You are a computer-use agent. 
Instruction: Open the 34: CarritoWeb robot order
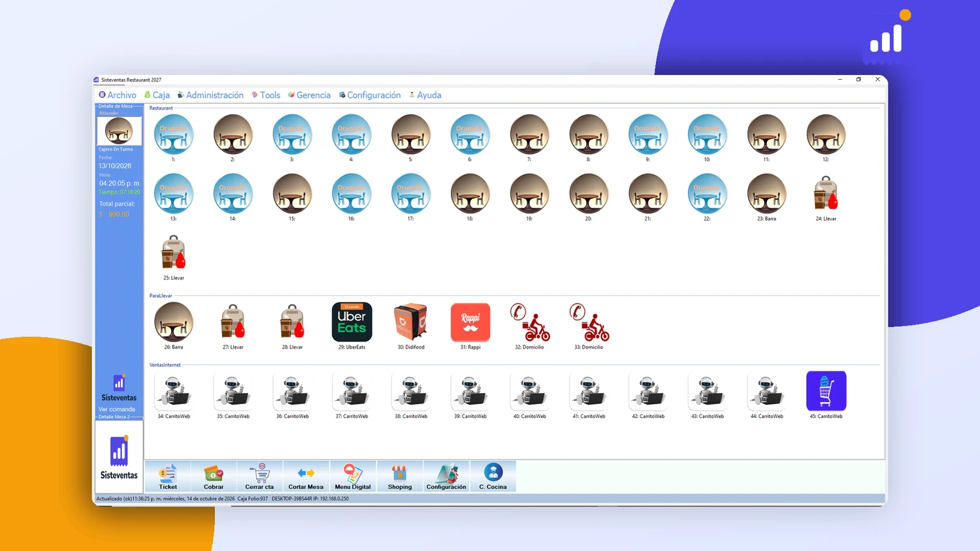(174, 391)
